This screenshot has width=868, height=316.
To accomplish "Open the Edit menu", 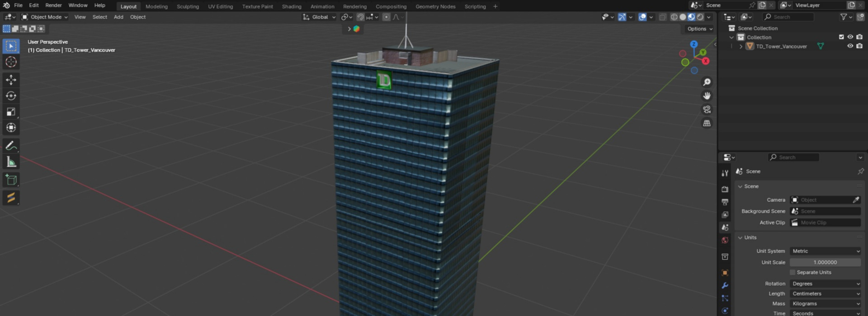I will pos(34,5).
